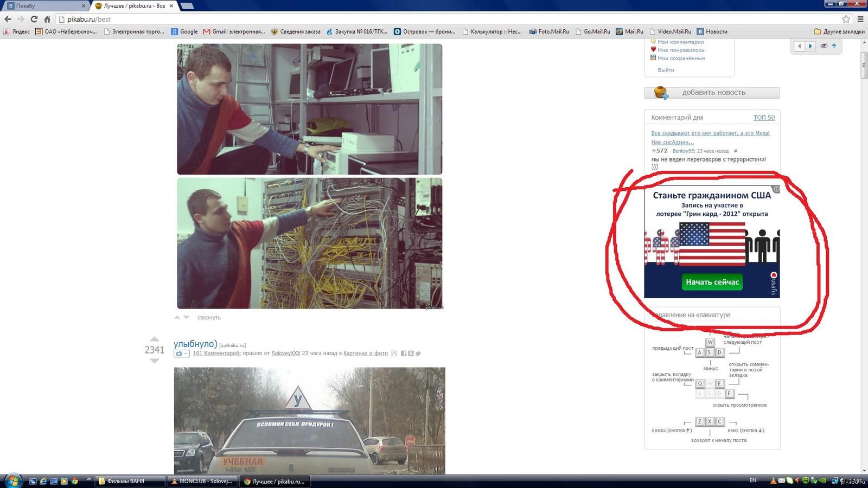Open '101 Комментарий' link
The width and height of the screenshot is (868, 488).
pyautogui.click(x=216, y=354)
